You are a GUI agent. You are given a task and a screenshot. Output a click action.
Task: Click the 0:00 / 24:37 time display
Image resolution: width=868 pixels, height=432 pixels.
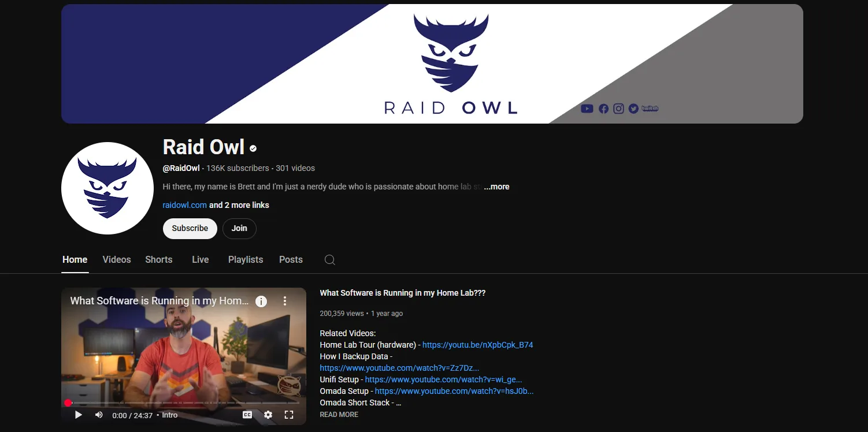(x=132, y=415)
